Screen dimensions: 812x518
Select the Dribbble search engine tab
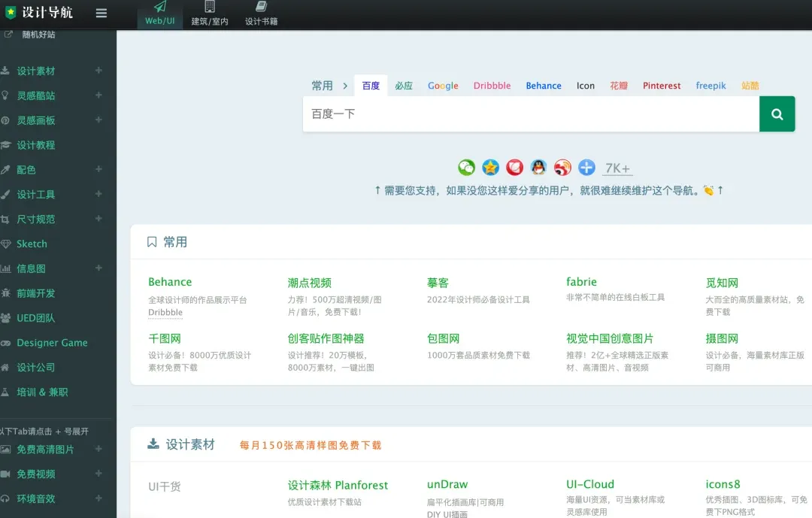point(492,86)
